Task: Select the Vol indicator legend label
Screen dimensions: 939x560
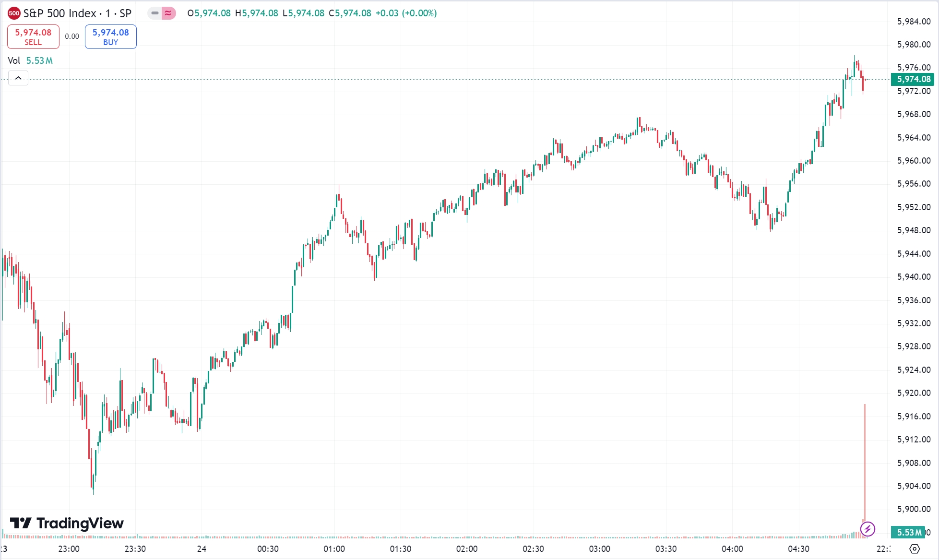Action: click(x=14, y=60)
